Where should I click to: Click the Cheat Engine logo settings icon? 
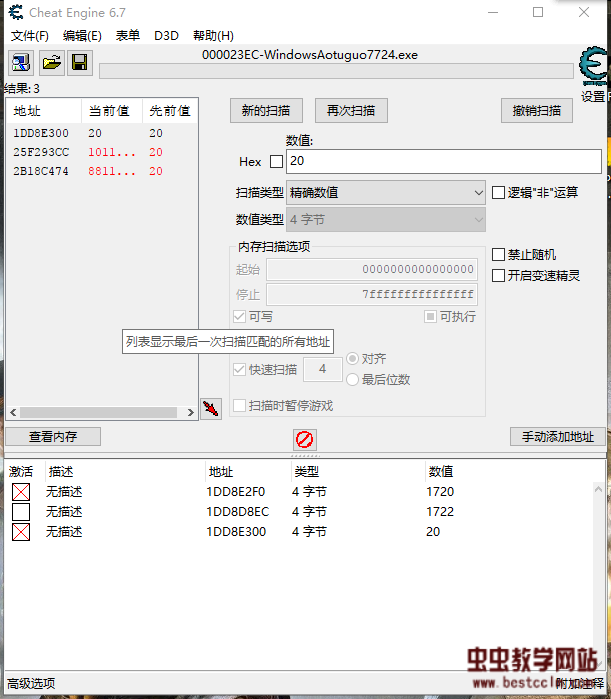coord(593,67)
